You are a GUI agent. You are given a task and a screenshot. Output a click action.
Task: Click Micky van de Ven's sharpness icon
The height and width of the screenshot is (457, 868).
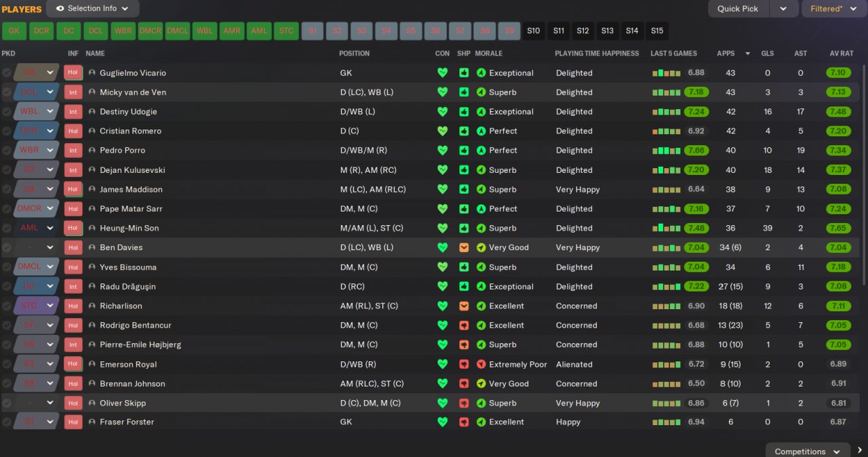point(464,92)
